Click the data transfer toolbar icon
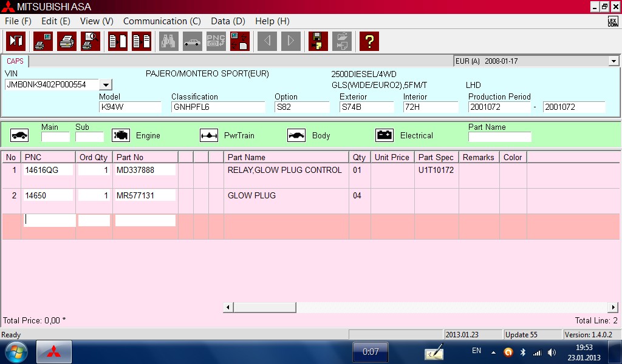The height and width of the screenshot is (364, 622). click(x=239, y=41)
